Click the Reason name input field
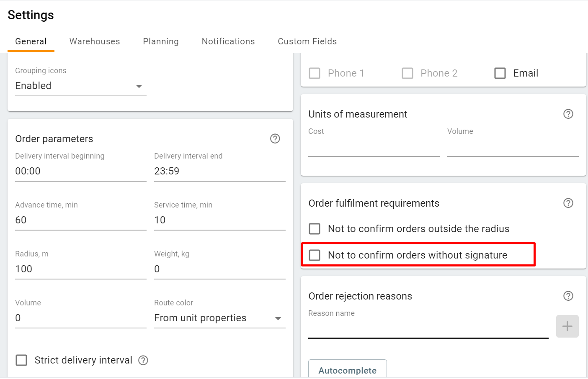This screenshot has width=588, height=379. point(428,329)
